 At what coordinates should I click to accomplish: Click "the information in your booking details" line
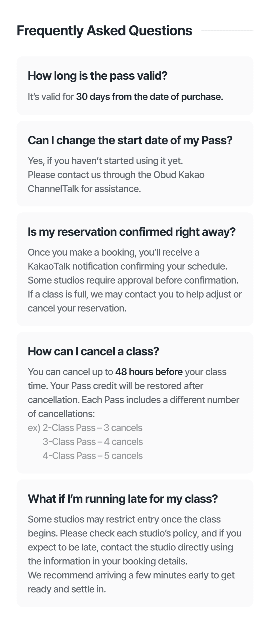(107, 561)
